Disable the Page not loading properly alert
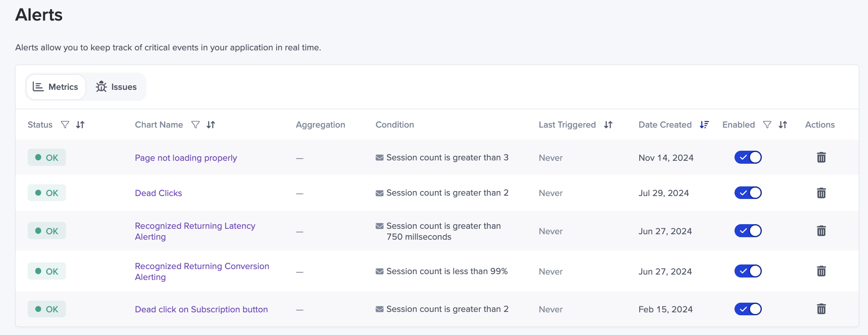The image size is (868, 335). click(748, 157)
